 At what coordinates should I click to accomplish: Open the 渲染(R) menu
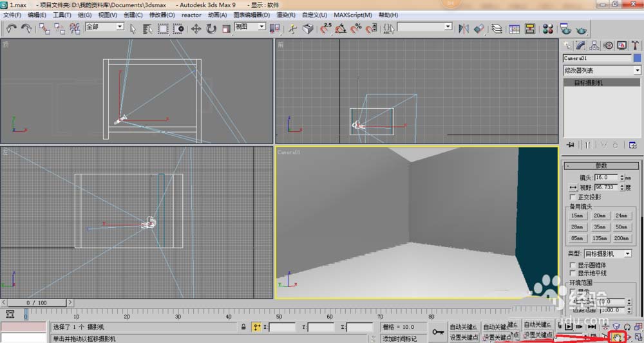285,15
